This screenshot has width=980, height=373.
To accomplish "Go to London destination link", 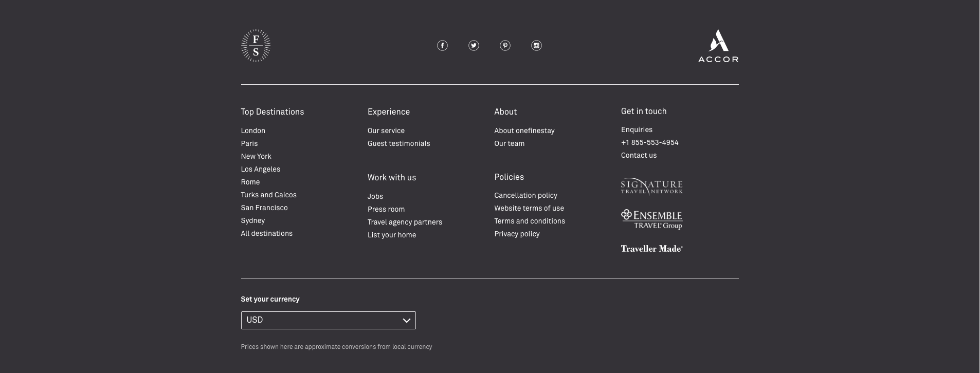I will [253, 131].
